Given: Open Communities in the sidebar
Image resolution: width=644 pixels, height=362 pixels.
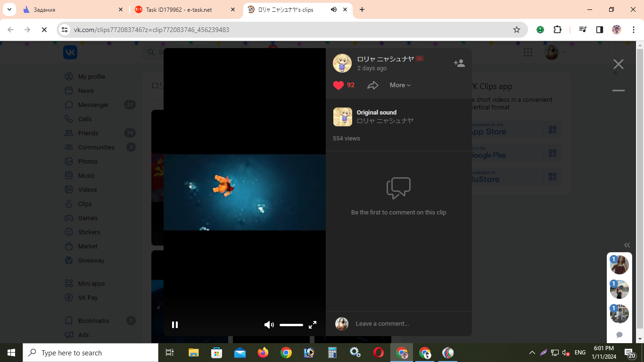Looking at the screenshot, I should [96, 147].
